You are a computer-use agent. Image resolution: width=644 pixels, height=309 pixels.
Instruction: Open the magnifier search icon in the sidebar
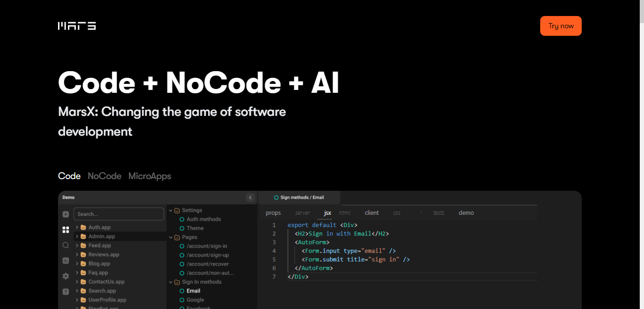pyautogui.click(x=66, y=245)
